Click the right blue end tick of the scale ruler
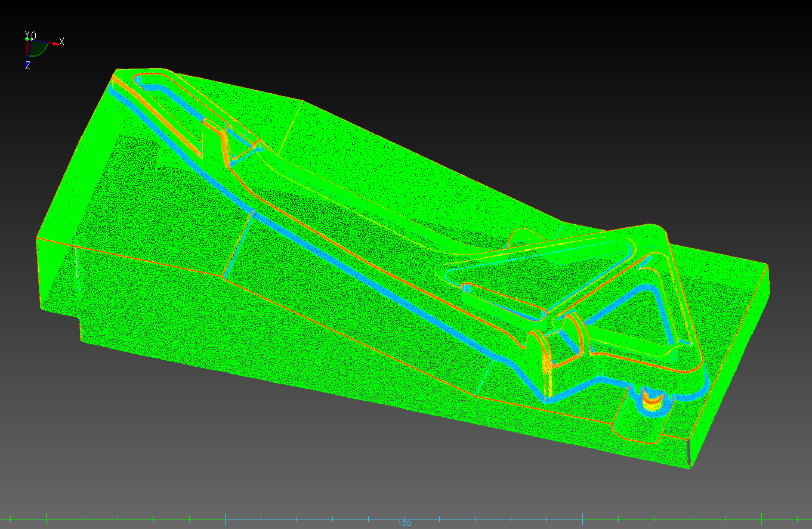 [582, 518]
